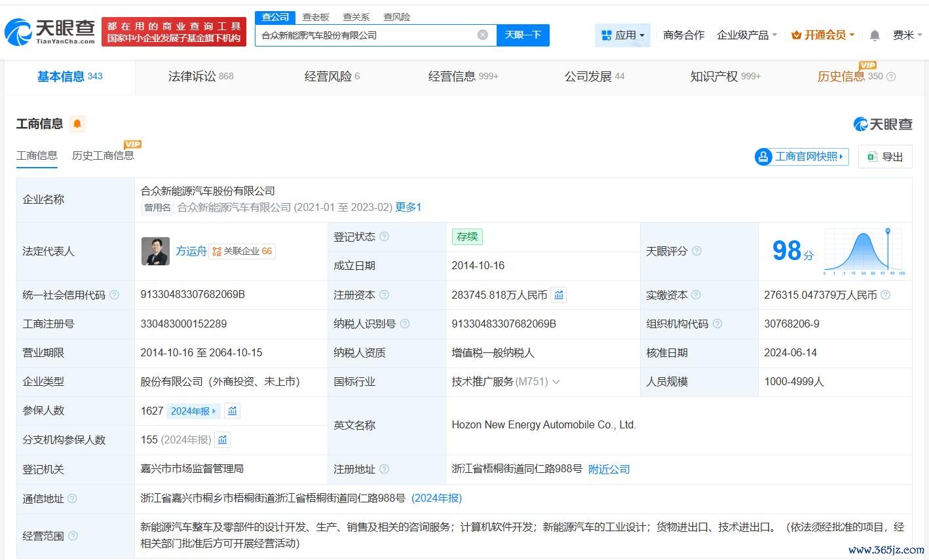Click the legal representative's photo thumbnail
The image size is (929, 560).
click(155, 251)
